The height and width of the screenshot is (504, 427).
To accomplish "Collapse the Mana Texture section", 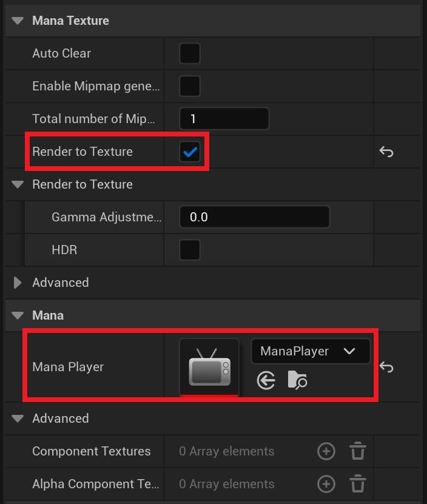I will [x=18, y=21].
